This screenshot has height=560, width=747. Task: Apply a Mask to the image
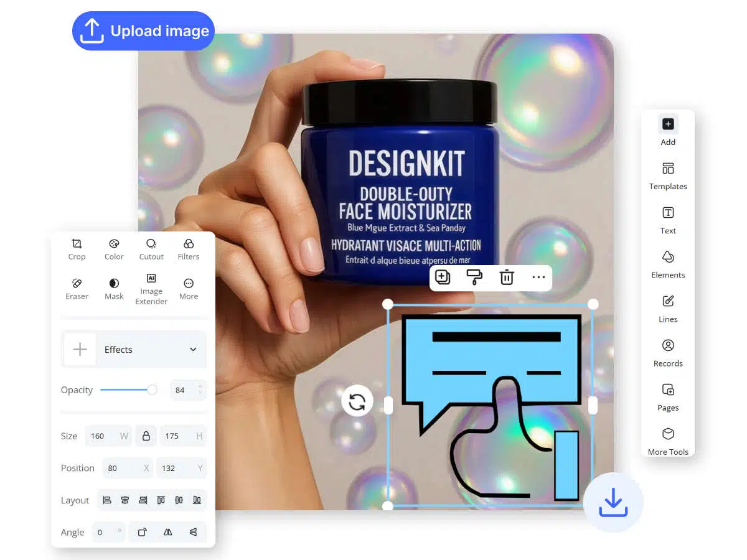[x=114, y=289]
